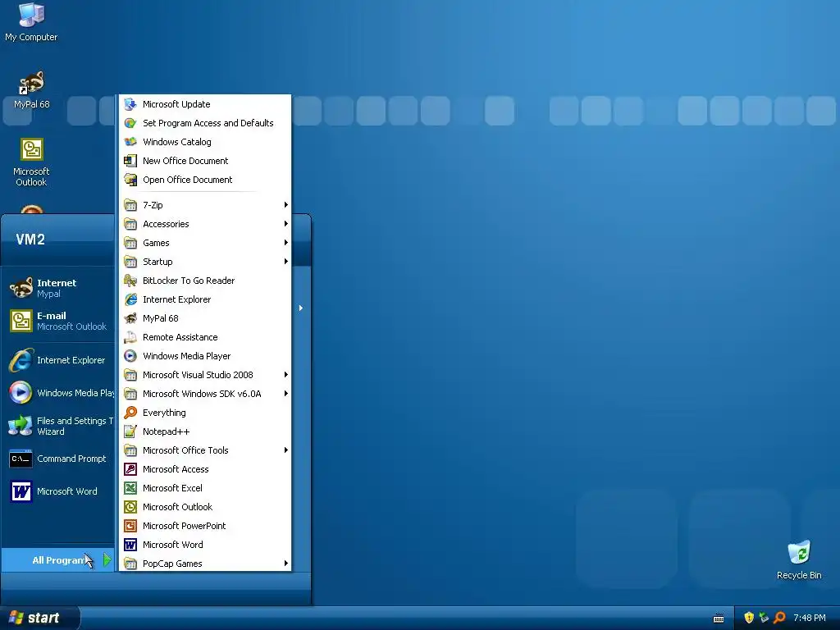Open Windows Media Player in Start menu left pane

coord(59,393)
